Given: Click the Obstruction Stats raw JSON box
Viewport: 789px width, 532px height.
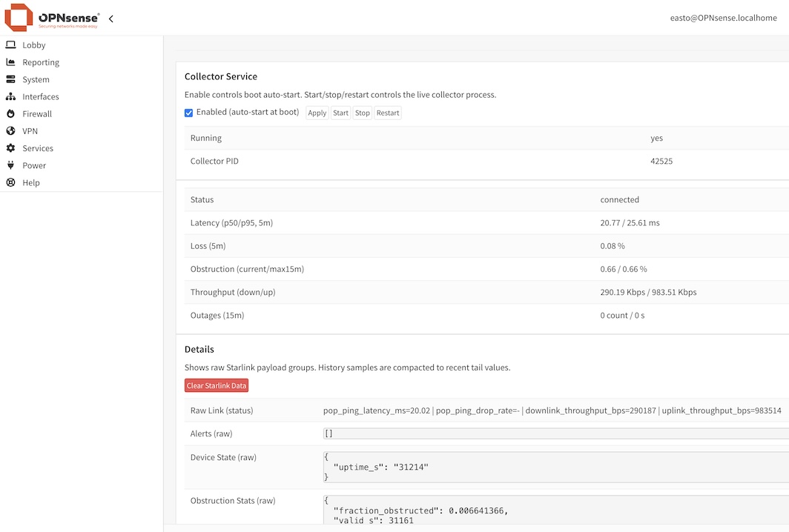Looking at the screenshot, I should pyautogui.click(x=556, y=509).
